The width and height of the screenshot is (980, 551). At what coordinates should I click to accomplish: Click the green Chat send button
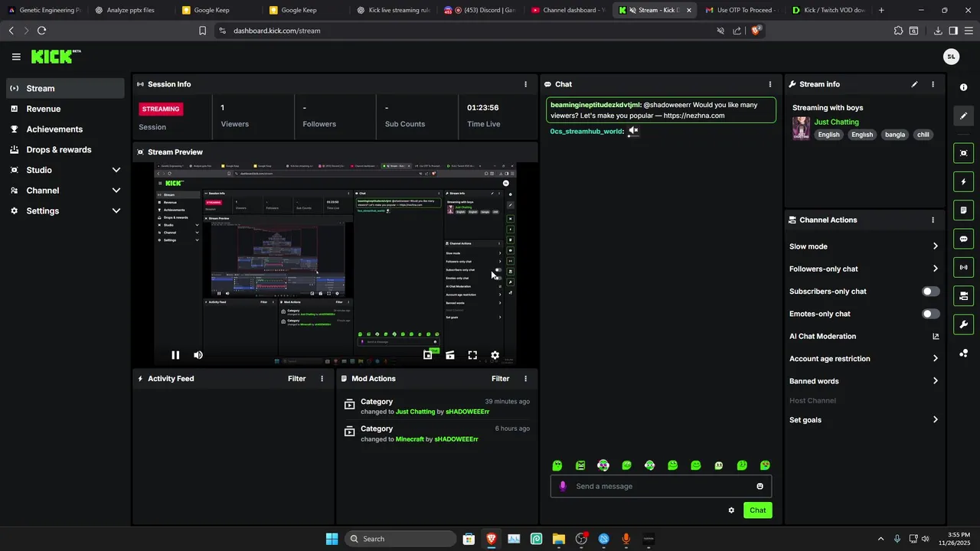[x=757, y=510]
